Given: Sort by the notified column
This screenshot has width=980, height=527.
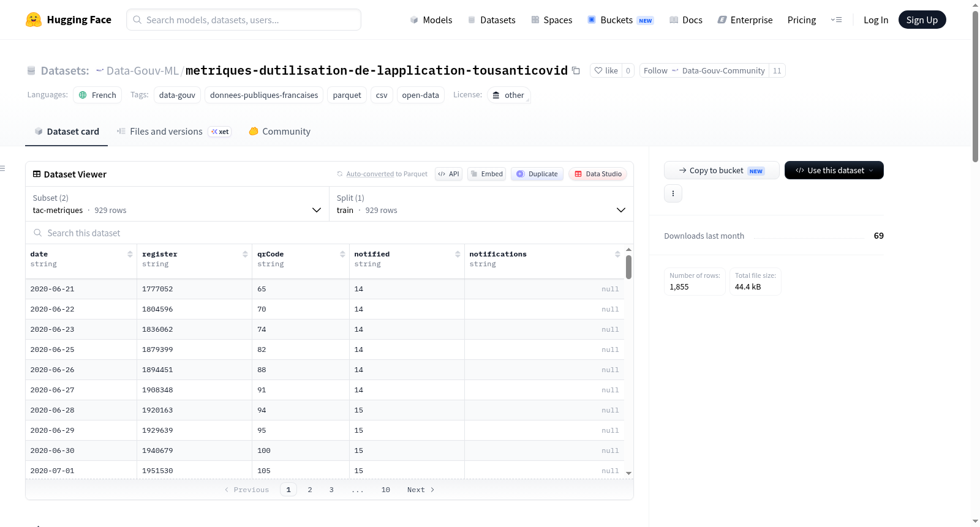Looking at the screenshot, I should 458,254.
